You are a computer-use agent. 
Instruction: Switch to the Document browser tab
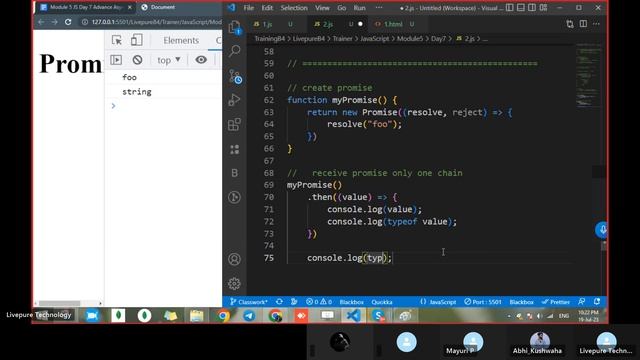[x=163, y=7]
